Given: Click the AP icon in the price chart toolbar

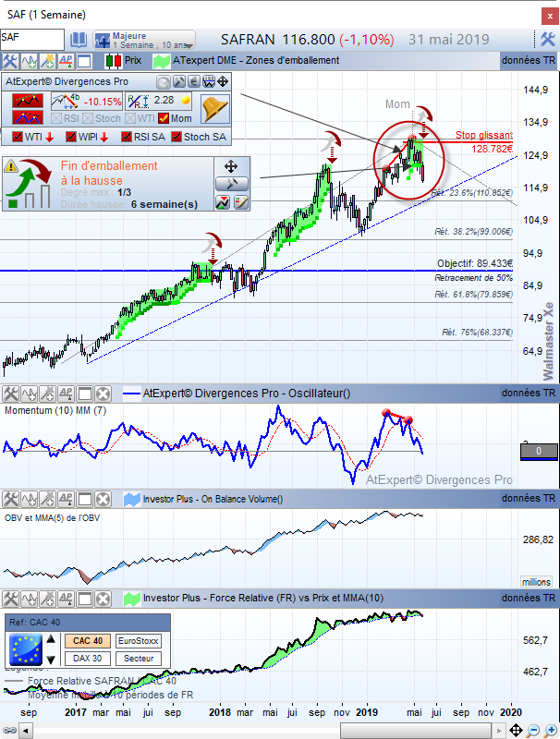Looking at the screenshot, I should coord(66,61).
